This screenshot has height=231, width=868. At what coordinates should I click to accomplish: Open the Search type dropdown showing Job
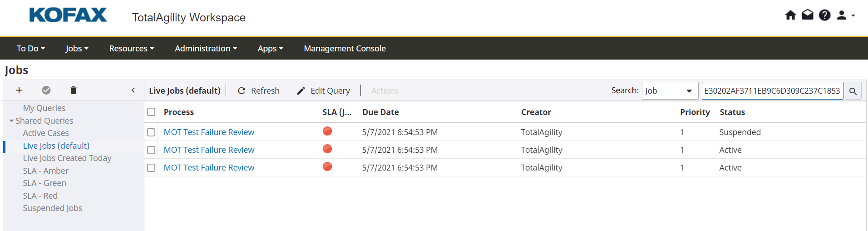coord(670,91)
